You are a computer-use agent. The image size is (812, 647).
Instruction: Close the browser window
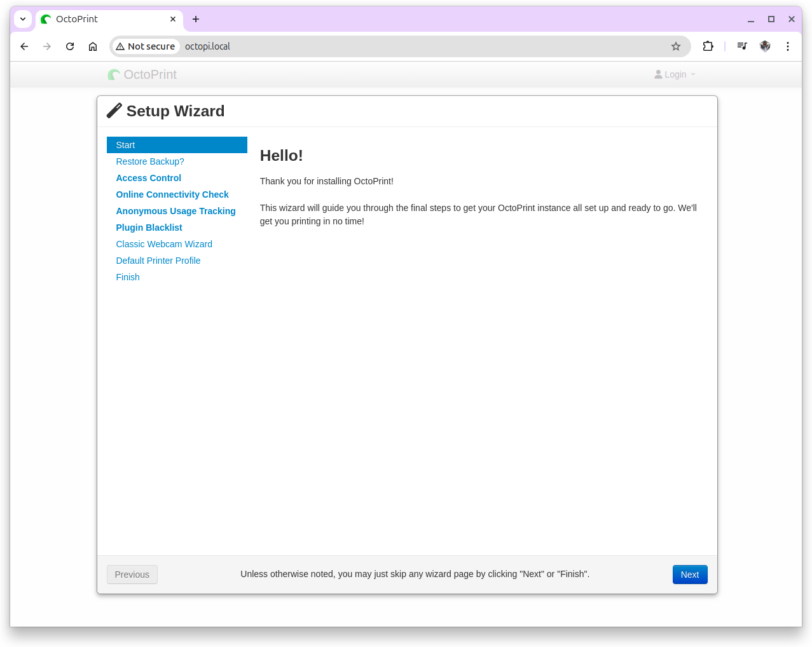[792, 19]
